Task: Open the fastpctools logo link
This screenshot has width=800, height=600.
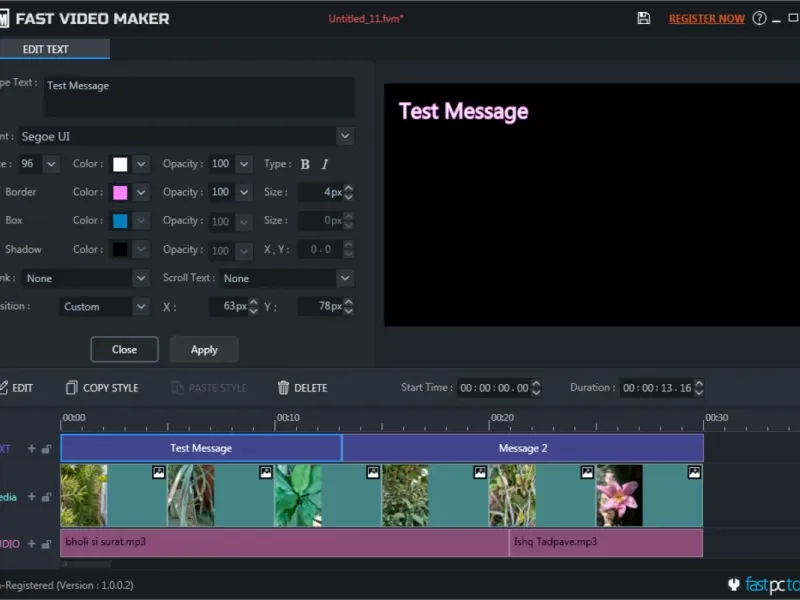Action: click(x=763, y=585)
